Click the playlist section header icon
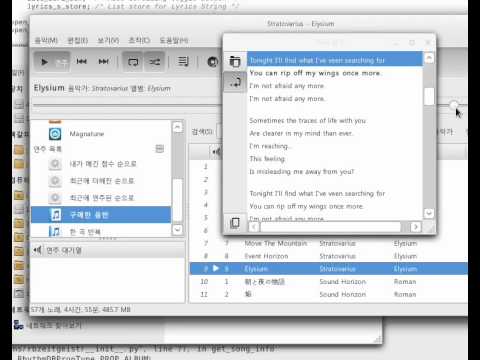The height and width of the screenshot is (360, 480). pos(160,149)
